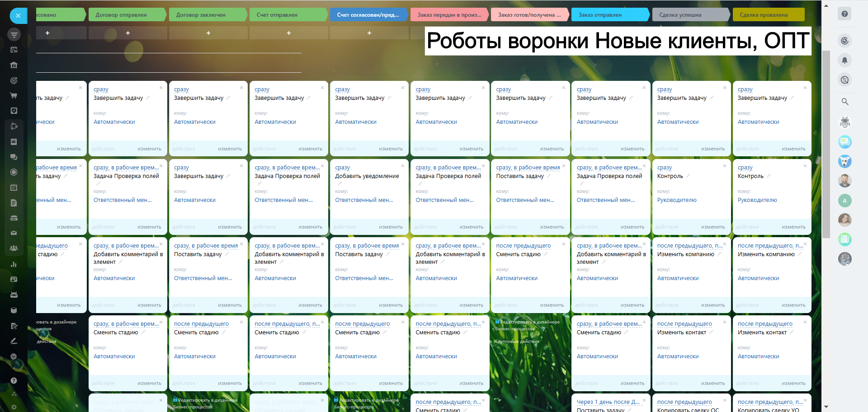Open the robot assistant avatar in the right panel

(844, 122)
